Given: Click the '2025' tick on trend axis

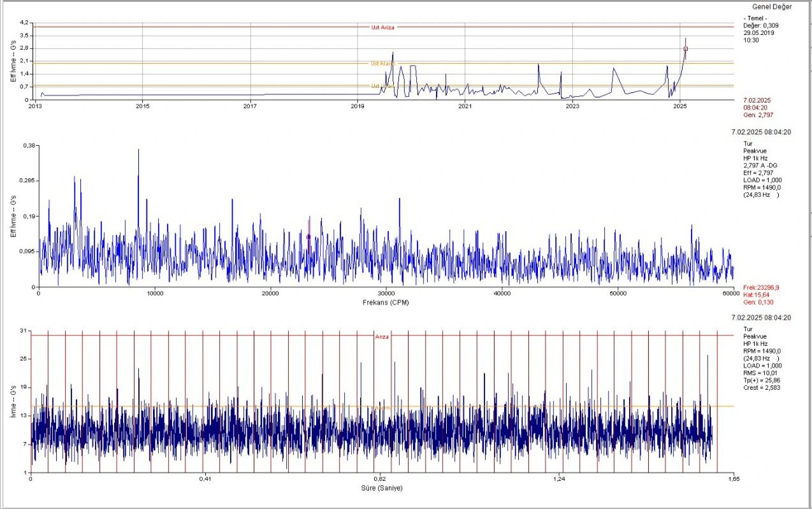Looking at the screenshot, I should [680, 106].
